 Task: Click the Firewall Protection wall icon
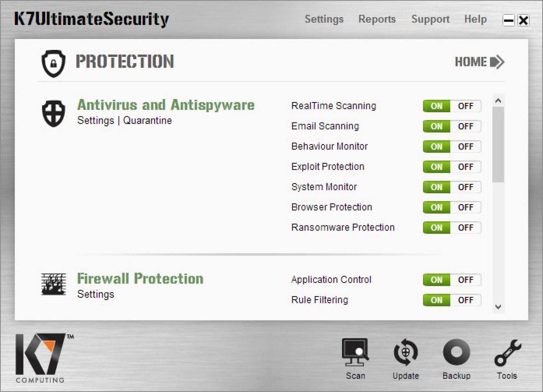[53, 284]
